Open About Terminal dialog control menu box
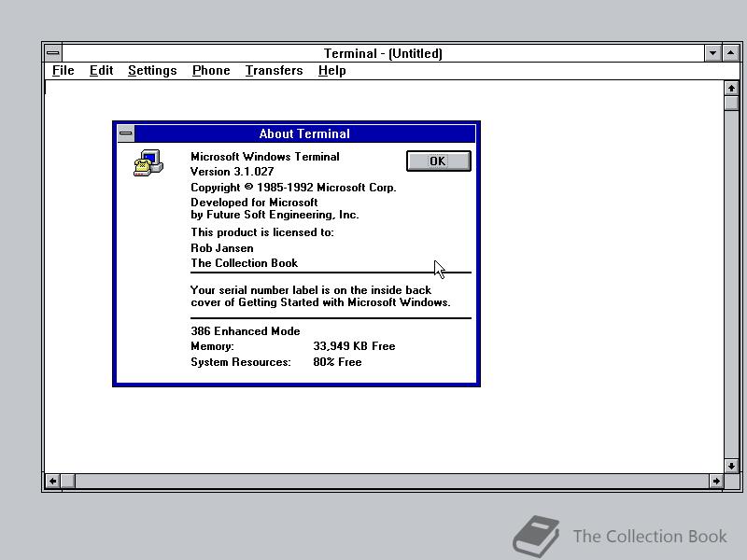 [x=126, y=133]
